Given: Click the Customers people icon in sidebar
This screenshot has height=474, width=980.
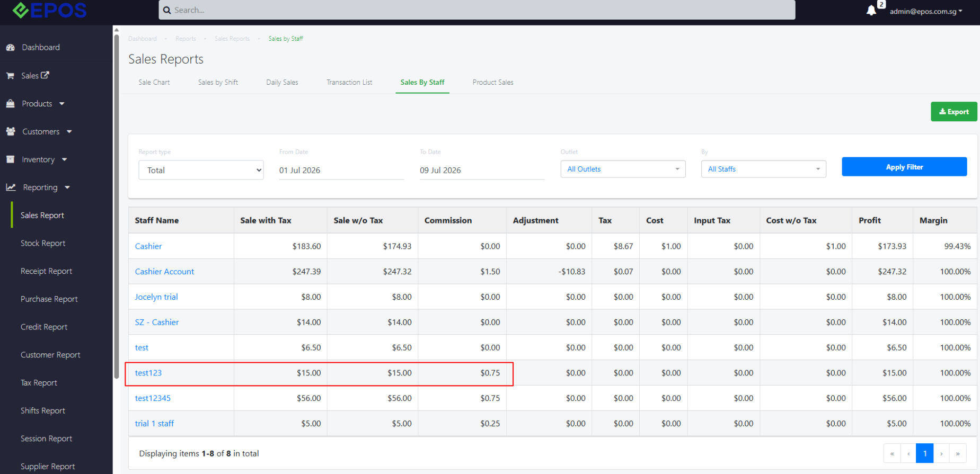Looking at the screenshot, I should tap(11, 131).
